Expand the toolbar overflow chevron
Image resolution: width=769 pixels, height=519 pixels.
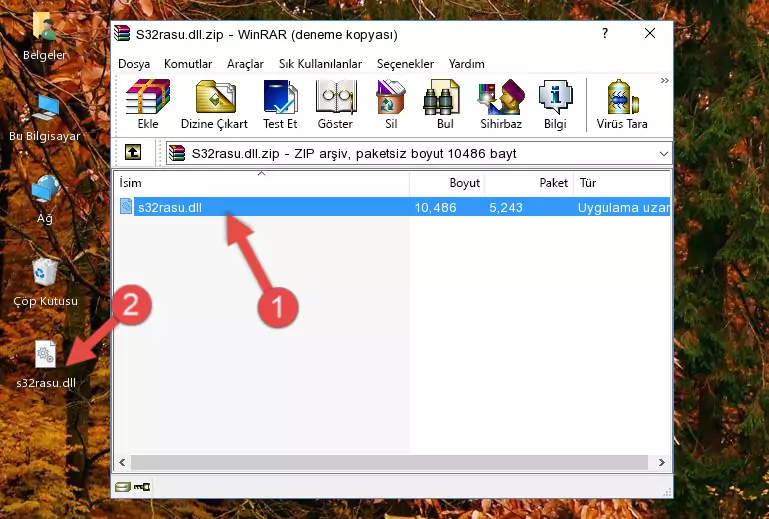click(x=665, y=80)
